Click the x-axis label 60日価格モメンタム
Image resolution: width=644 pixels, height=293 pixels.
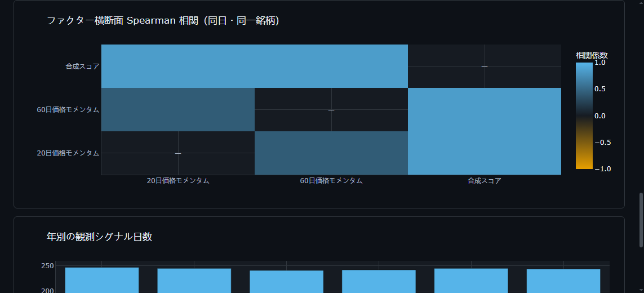coord(331,180)
